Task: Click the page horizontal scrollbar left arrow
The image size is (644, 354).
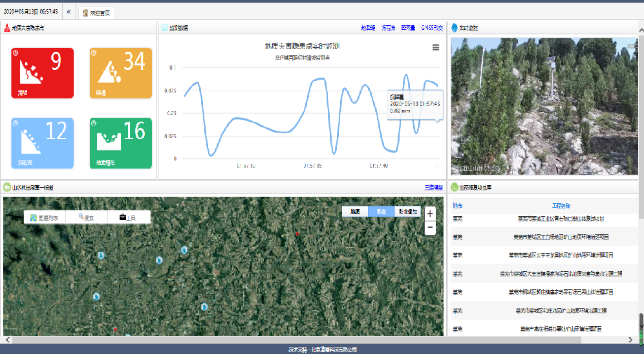Action: coord(7,340)
